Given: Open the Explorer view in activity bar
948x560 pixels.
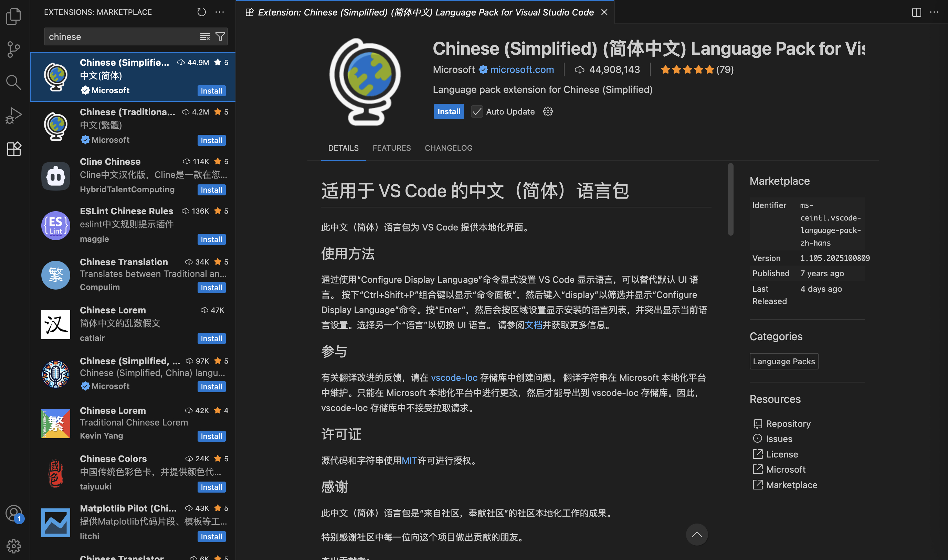Looking at the screenshot, I should 13,16.
